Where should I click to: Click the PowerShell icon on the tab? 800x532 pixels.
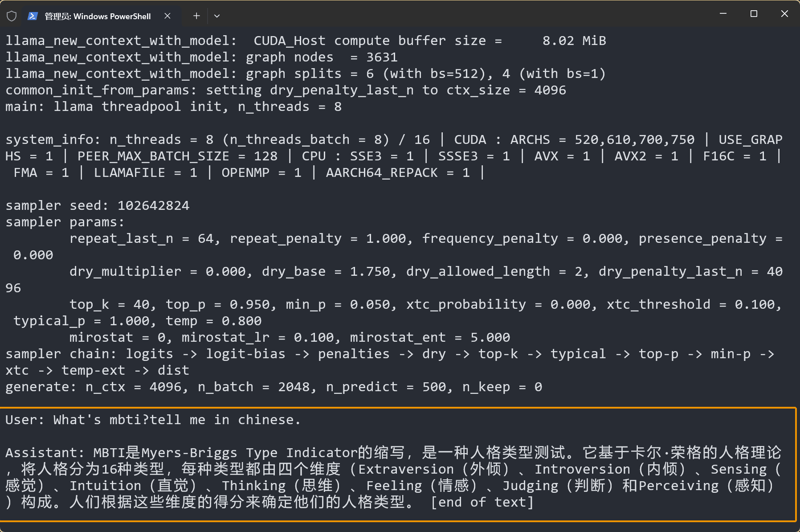[33, 16]
